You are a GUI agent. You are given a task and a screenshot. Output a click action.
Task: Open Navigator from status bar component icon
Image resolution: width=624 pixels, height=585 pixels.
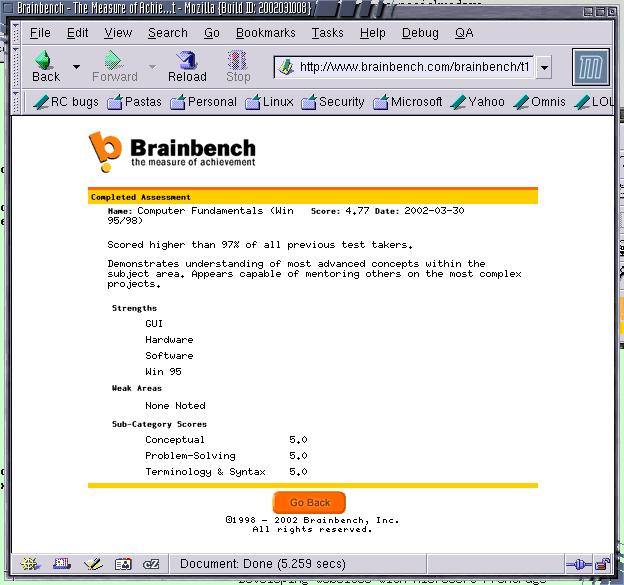coord(30,564)
